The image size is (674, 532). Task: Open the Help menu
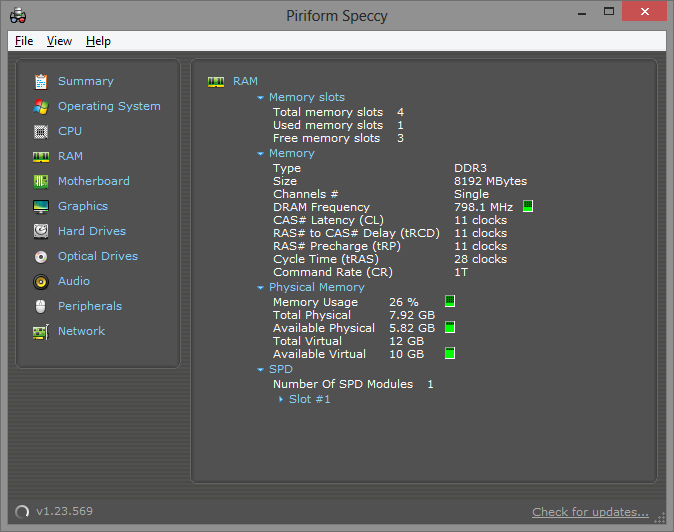pos(98,41)
